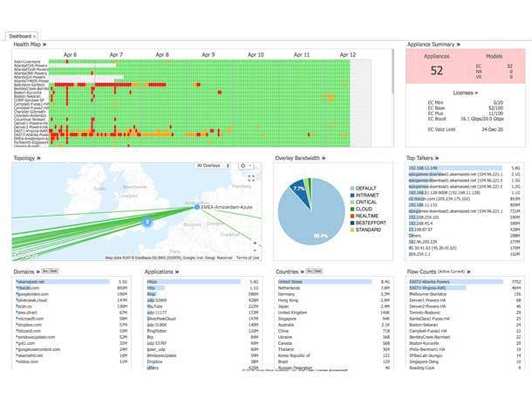This screenshot has height=399, width=532.
Task: Click Overlay Bandwidth expand arrow icon
Action: point(326,159)
